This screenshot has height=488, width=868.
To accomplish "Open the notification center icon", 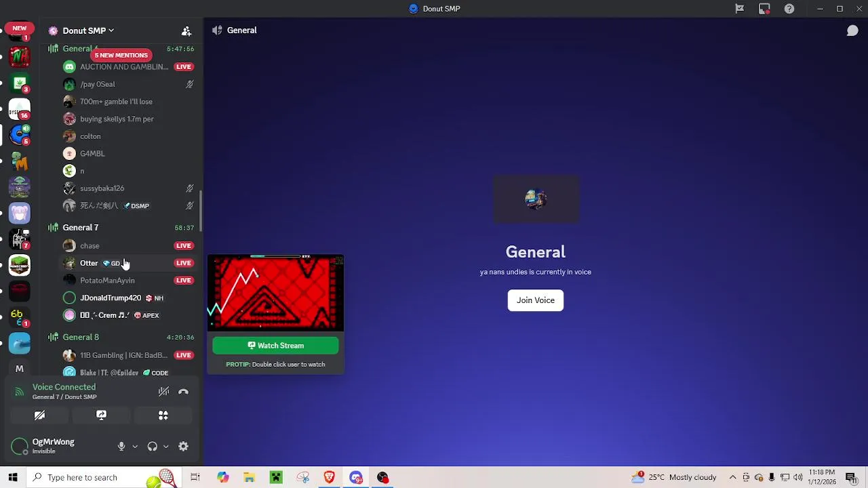I will (851, 477).
